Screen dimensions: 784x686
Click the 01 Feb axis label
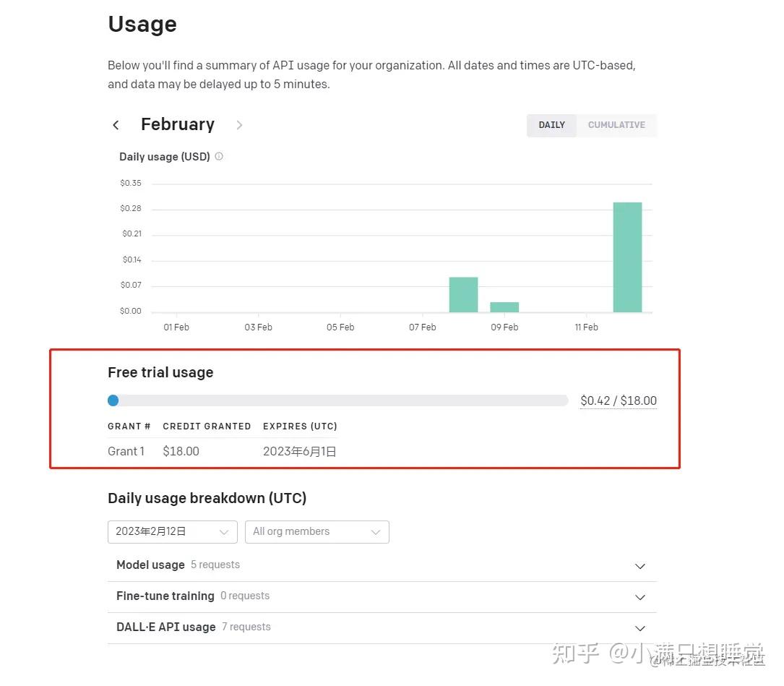(176, 327)
